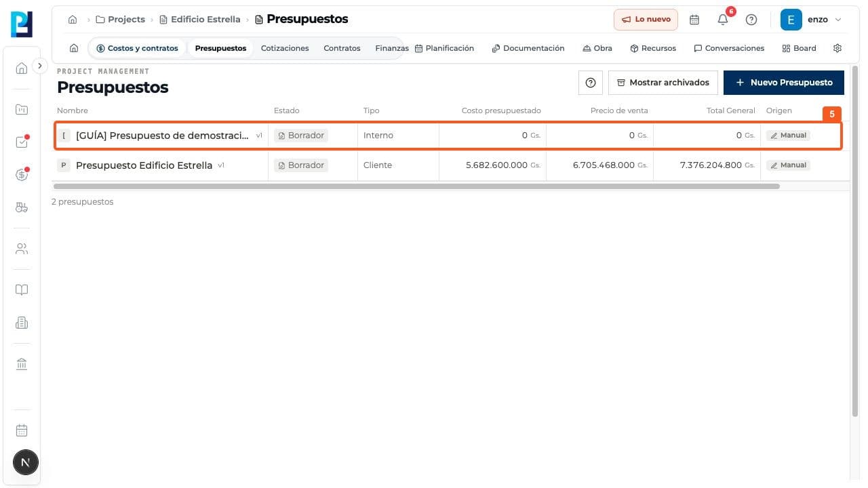Viewport: 868px width, 488px height.
Task: Open the calendar icon in the top header
Action: coord(694,20)
